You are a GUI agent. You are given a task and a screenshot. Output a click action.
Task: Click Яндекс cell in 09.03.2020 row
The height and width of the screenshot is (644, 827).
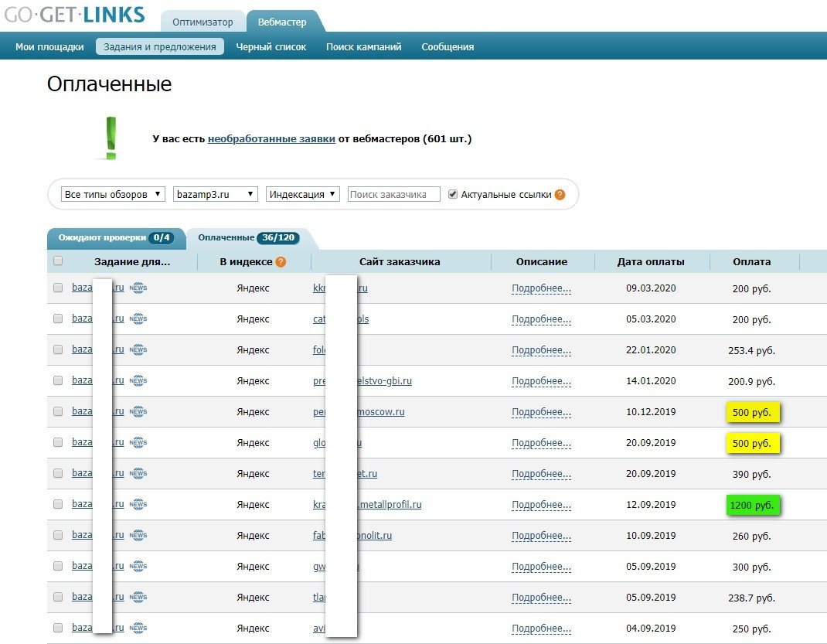[254, 288]
